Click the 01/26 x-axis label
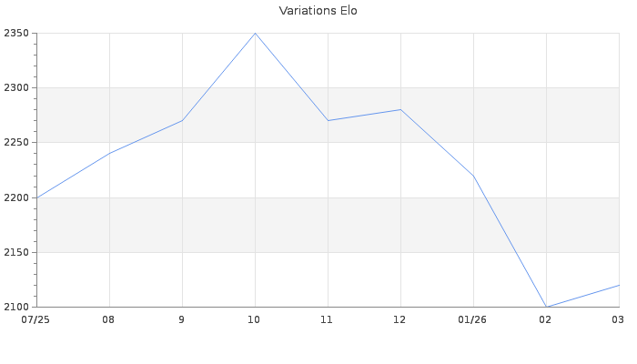 point(473,319)
